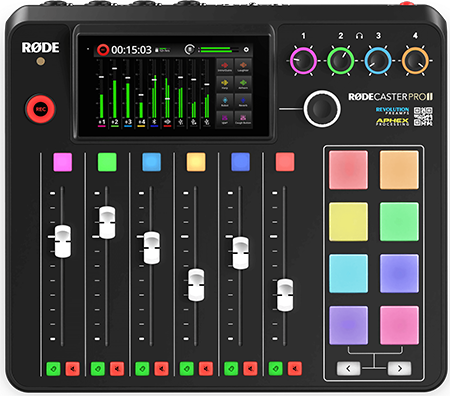The width and height of the screenshot is (450, 396).
Task: Tap the orange sound tile on the touchscreen
Action: pyautogui.click(x=243, y=66)
